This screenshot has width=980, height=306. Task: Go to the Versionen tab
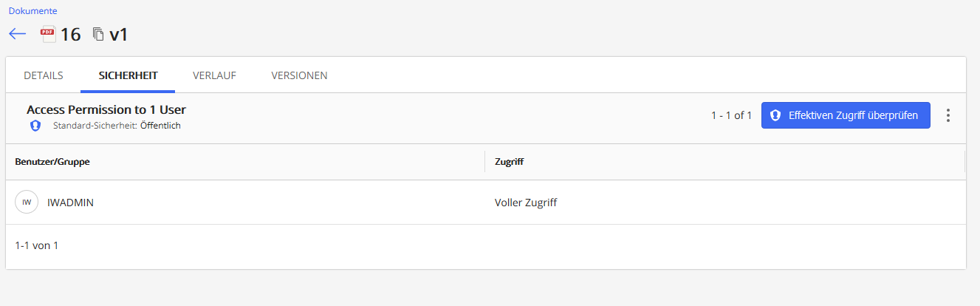pos(299,75)
